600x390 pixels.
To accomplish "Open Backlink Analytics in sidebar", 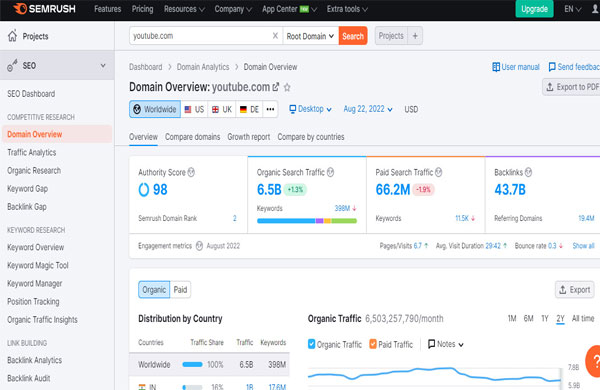I will pos(34,360).
